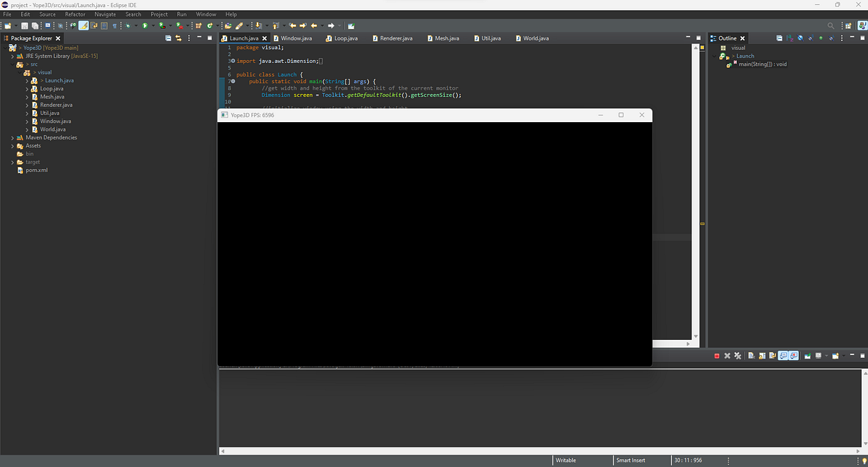The height and width of the screenshot is (467, 868).
Task: Remove all terminated launches from the console
Action: (737, 356)
